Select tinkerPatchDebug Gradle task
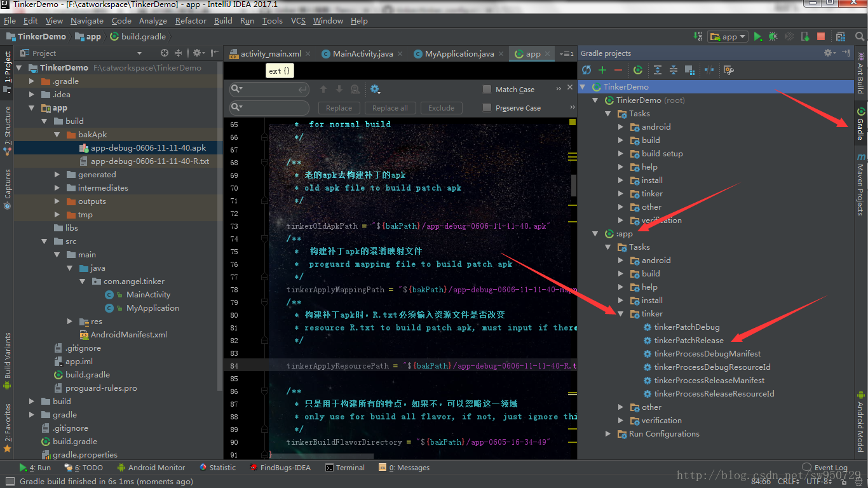This screenshot has height=488, width=868. pyautogui.click(x=687, y=327)
